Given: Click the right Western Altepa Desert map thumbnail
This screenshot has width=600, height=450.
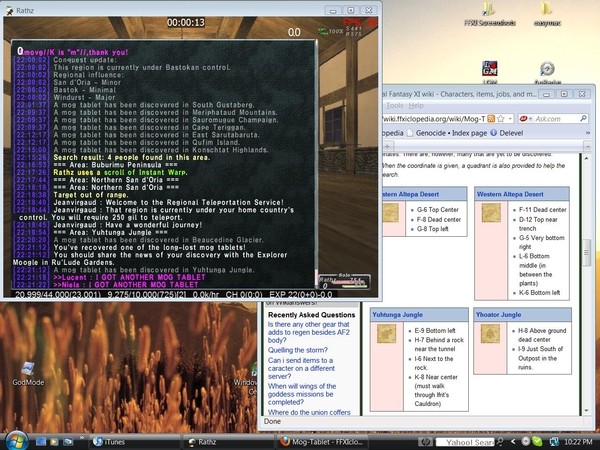Looking at the screenshot, I should coord(491,213).
